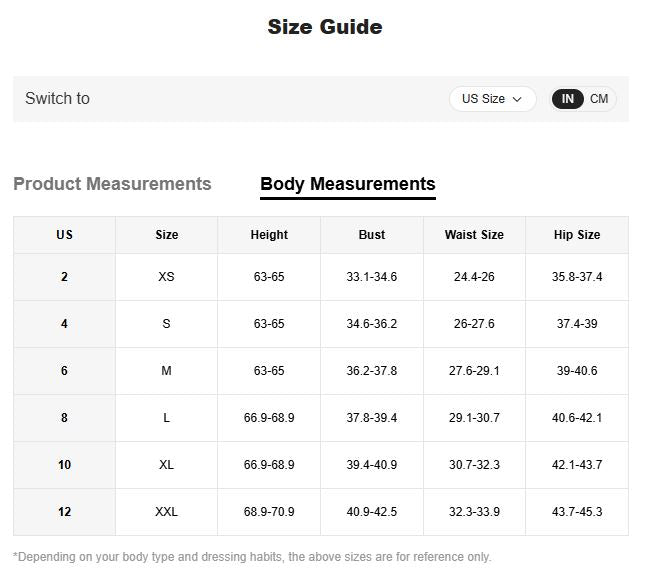The width and height of the screenshot is (648, 576).
Task: Click the Height column header
Action: [x=269, y=235]
